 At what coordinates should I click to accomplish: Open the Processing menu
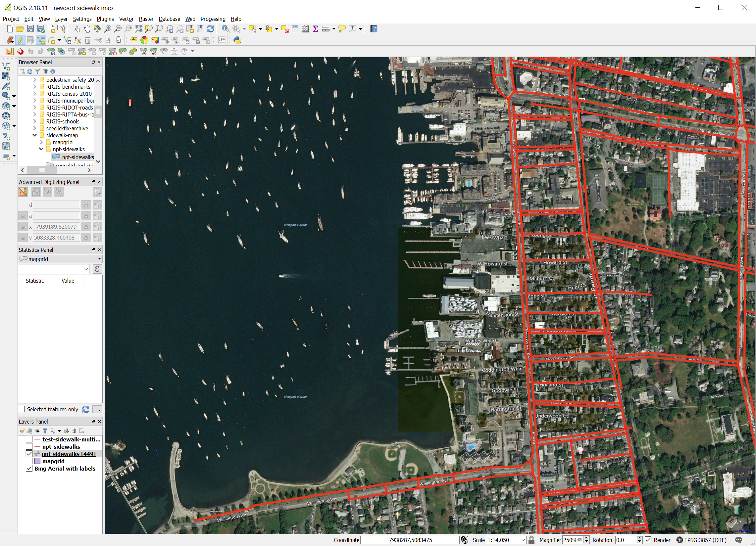[x=213, y=19]
